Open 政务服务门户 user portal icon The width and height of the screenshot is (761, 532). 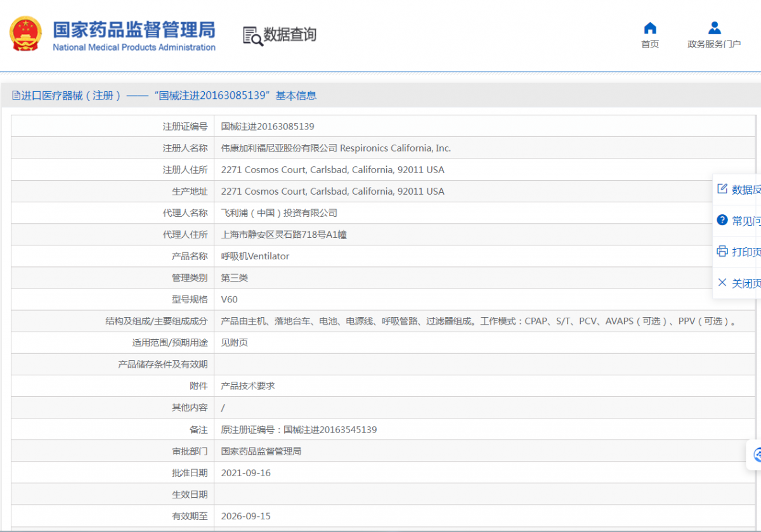click(714, 28)
